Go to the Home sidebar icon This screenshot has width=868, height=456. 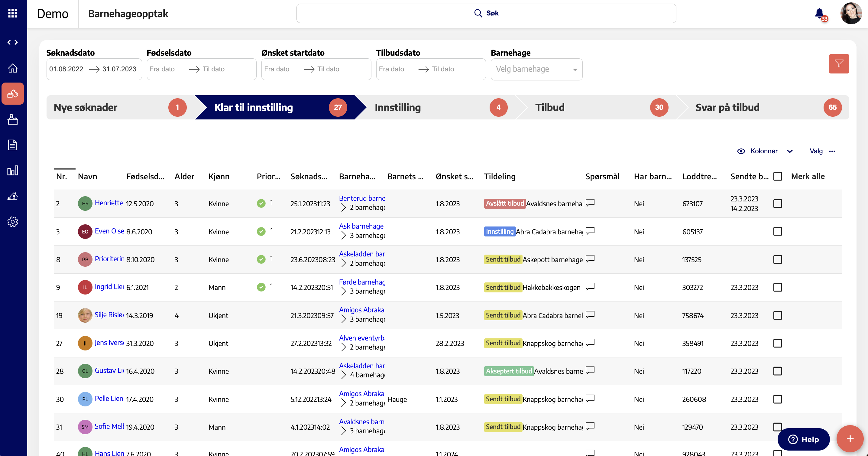12,68
